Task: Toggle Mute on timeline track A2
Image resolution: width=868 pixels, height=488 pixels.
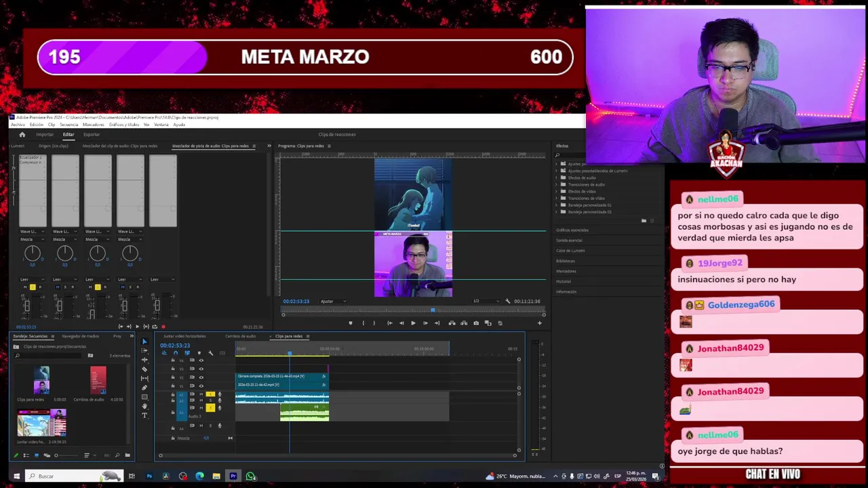Action: click(201, 401)
